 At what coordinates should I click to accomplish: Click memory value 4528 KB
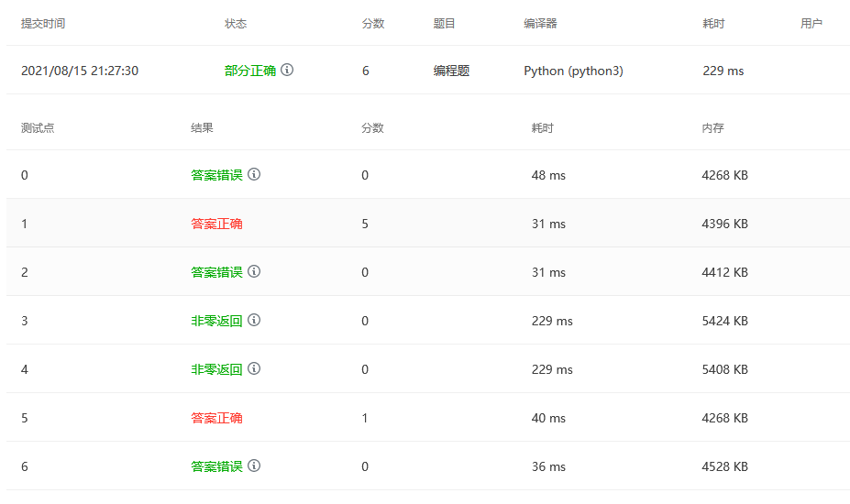[x=724, y=466]
